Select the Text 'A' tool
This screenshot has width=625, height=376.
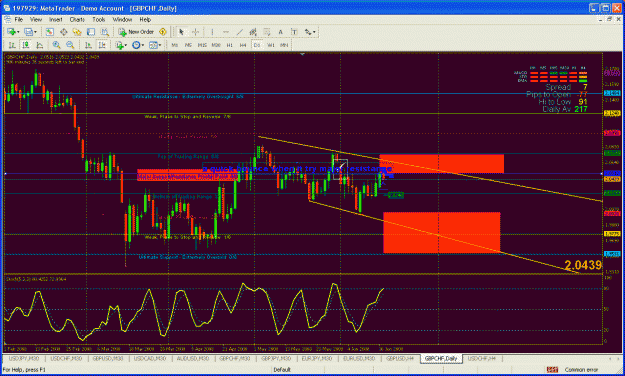pyautogui.click(x=280, y=32)
